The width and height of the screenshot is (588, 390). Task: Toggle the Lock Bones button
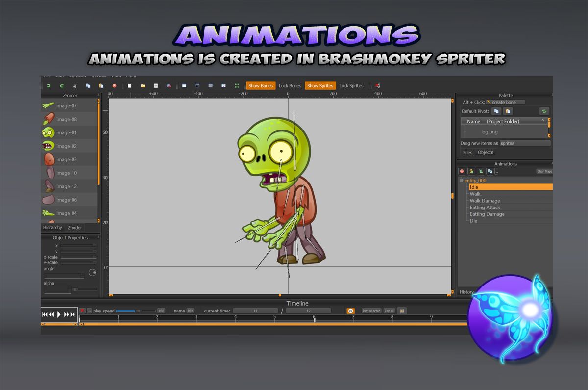pos(290,86)
